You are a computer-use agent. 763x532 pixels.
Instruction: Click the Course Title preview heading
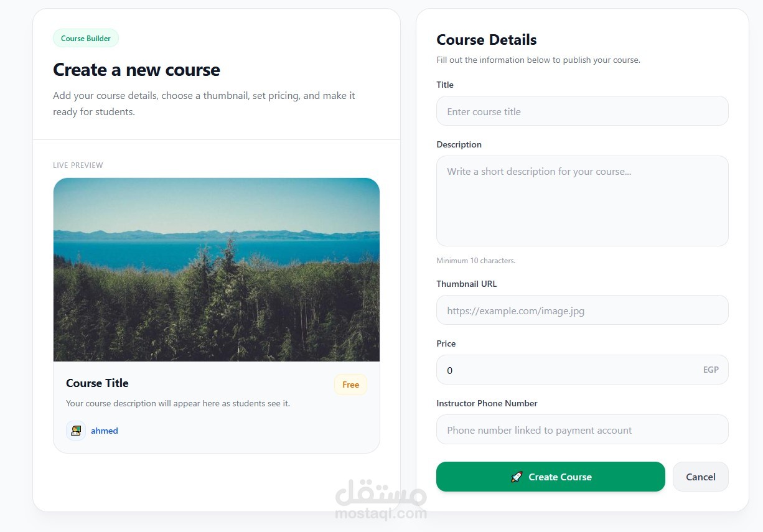97,383
